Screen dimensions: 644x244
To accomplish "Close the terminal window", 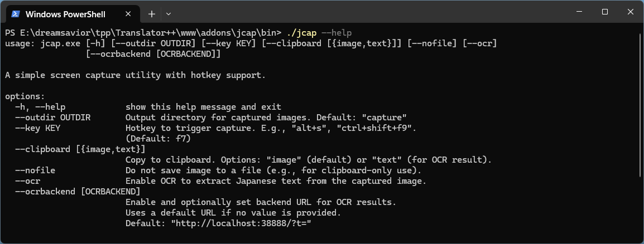I will (631, 12).
